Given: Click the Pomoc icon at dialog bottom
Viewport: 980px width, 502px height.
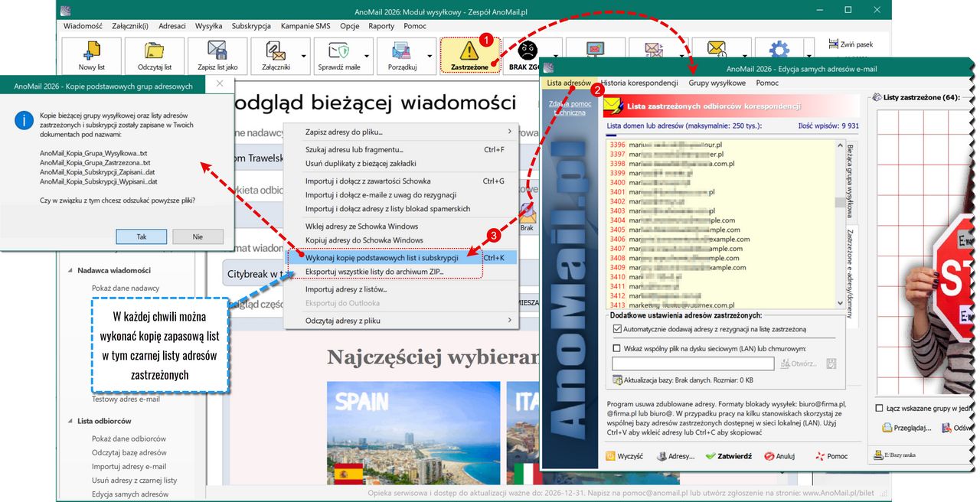Looking at the screenshot, I should coord(819,456).
